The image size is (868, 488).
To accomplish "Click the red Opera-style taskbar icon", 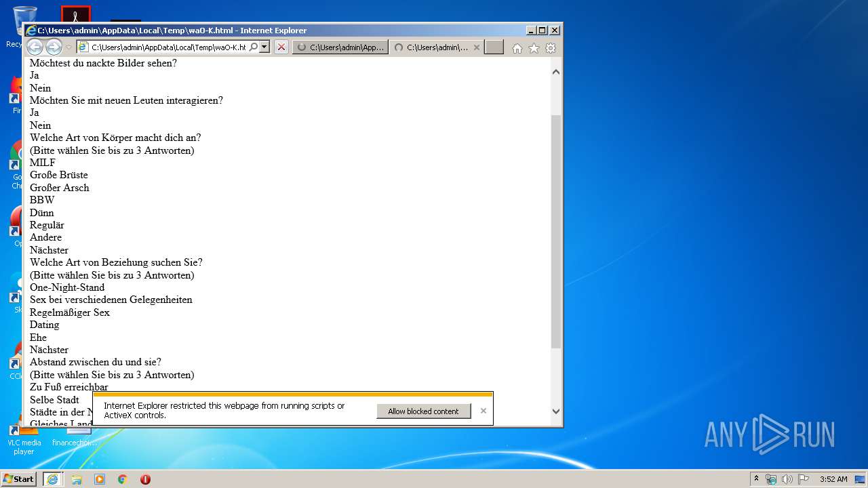I will (145, 479).
